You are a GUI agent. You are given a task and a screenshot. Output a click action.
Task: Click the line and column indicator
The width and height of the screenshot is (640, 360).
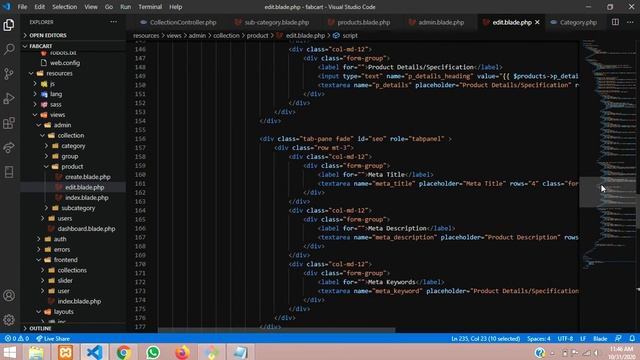pos(485,338)
